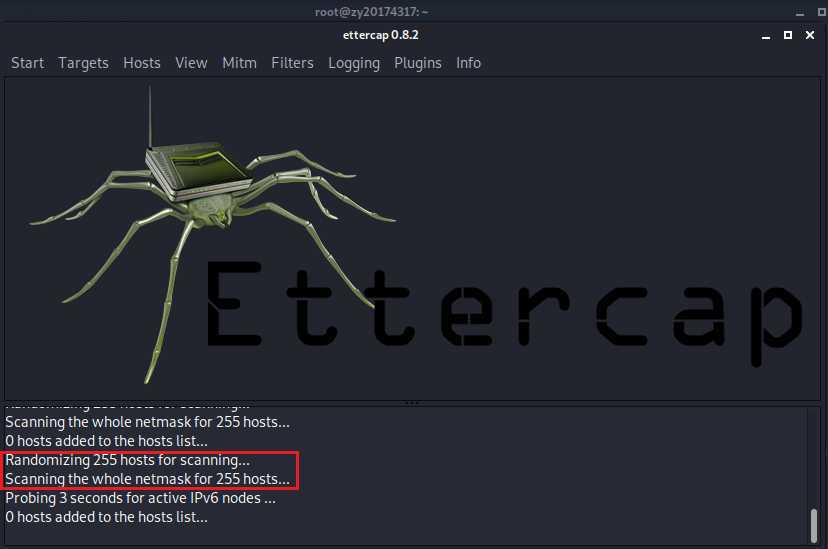The width and height of the screenshot is (828, 549).
Task: Click the last '0 hosts added to the hosts list...' line
Action: click(x=107, y=517)
